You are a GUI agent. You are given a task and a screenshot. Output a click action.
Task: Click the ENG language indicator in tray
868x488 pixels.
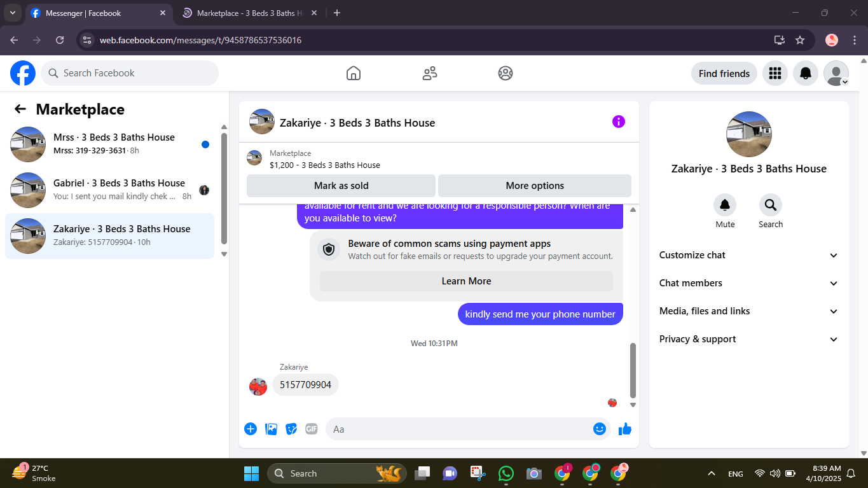[736, 473]
